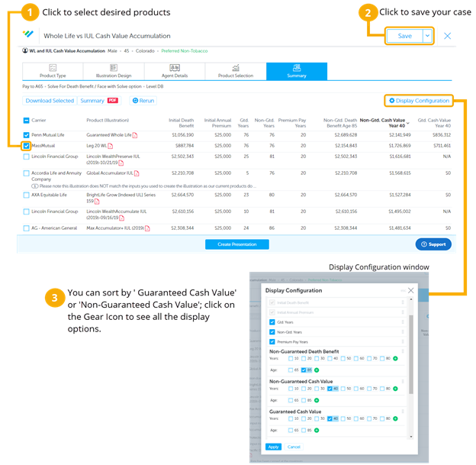Click drag handle for Gtd. Years row
This screenshot has width=476, height=465.
pyautogui.click(x=403, y=322)
